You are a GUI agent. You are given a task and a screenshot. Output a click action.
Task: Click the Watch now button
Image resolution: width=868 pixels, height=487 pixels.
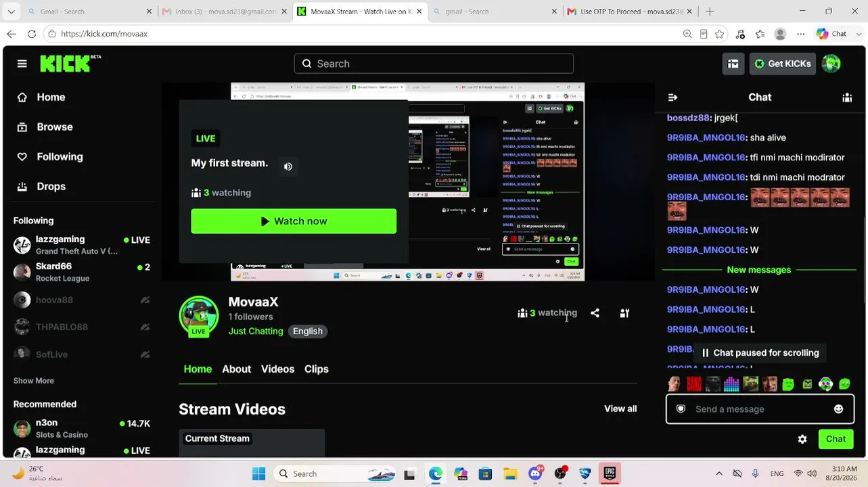294,221
